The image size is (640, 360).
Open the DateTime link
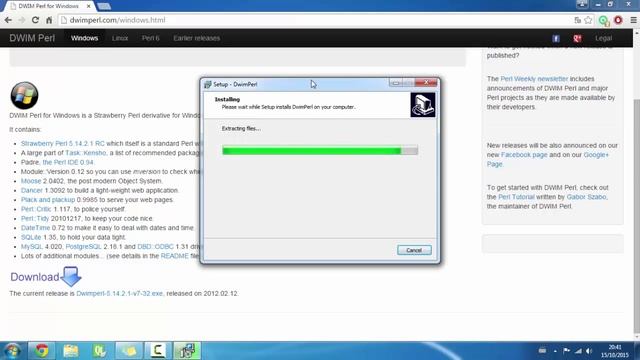(x=35, y=228)
